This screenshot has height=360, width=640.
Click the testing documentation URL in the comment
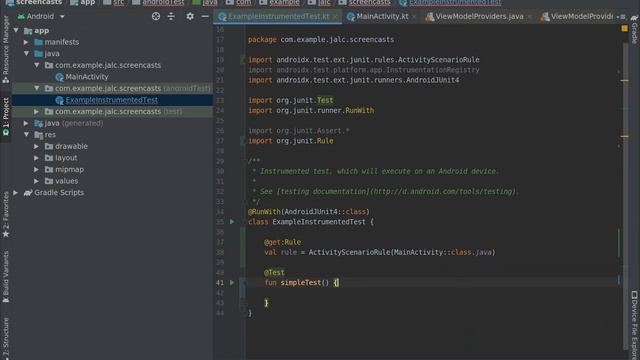[x=443, y=191]
